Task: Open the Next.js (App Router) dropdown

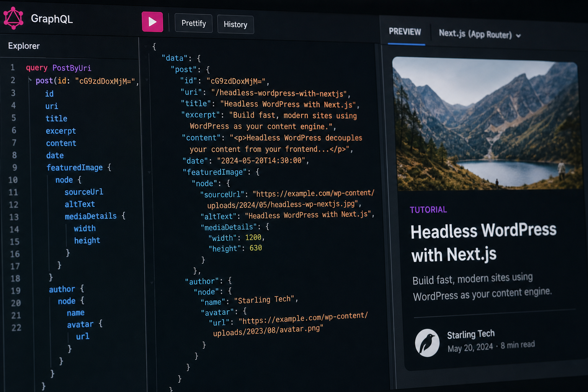Action: (x=480, y=34)
